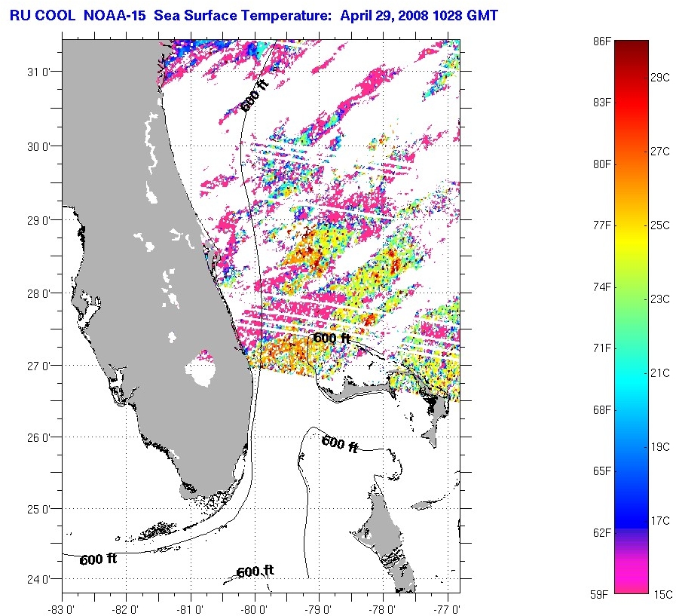
Task: Click the '600 ft' label below Florida Keys, bottom-left
Action: [98, 559]
